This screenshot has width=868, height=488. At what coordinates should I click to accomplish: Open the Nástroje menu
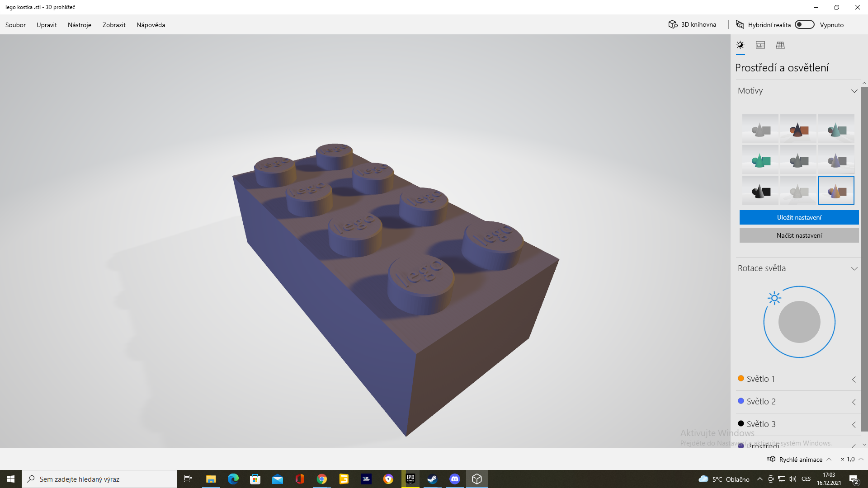click(x=80, y=25)
